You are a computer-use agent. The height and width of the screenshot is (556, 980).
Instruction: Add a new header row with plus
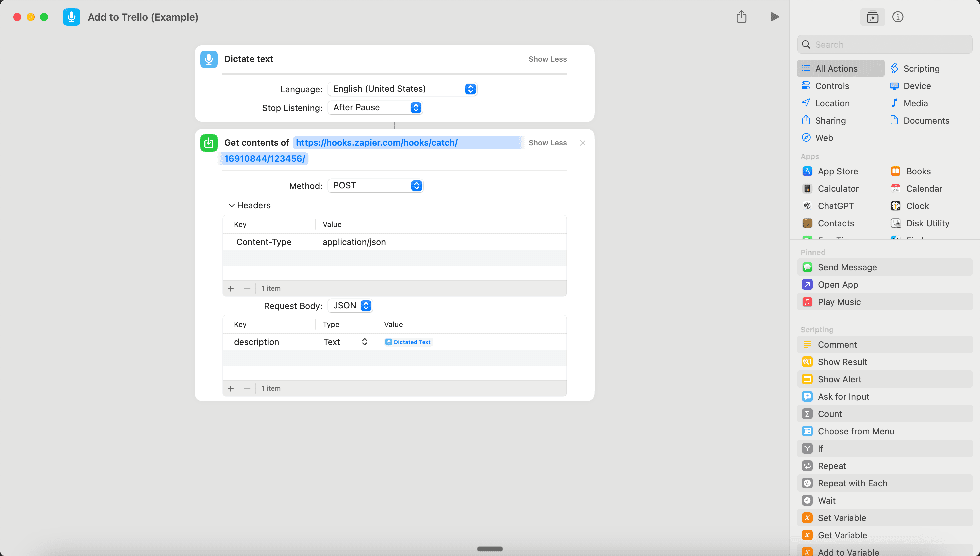click(x=231, y=288)
